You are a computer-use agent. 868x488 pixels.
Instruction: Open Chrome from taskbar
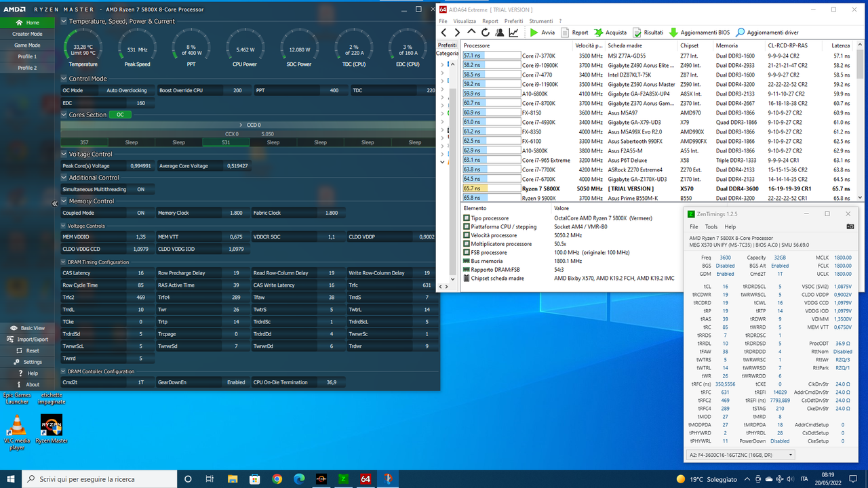coord(277,479)
